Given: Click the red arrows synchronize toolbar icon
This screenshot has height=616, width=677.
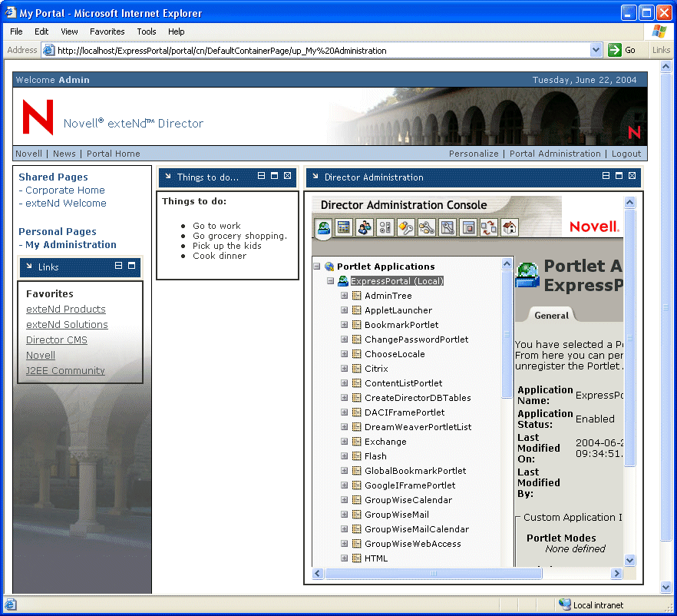Looking at the screenshot, I should coord(489,227).
